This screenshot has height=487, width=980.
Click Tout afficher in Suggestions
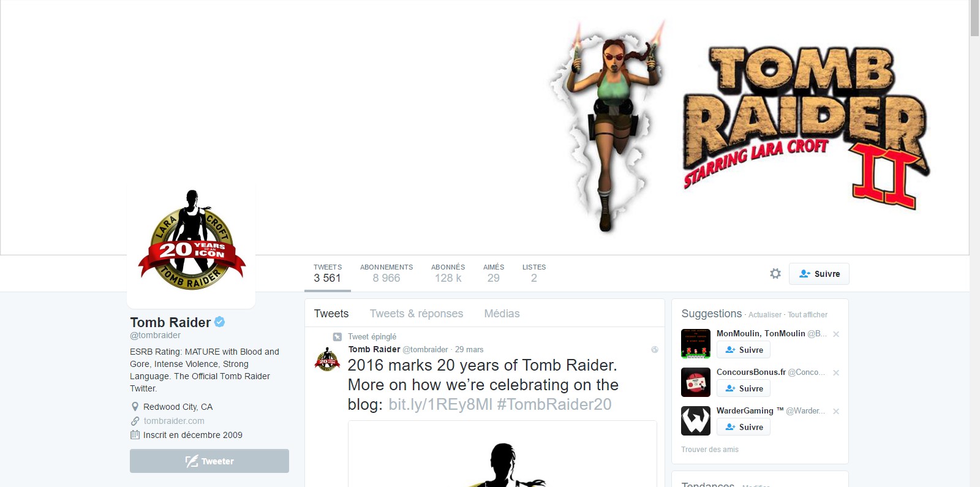pyautogui.click(x=807, y=315)
